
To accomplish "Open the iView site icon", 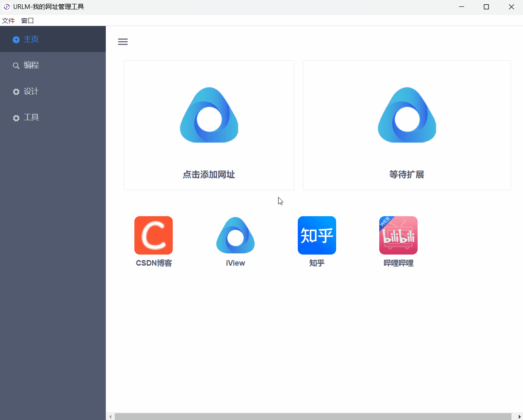I will pos(235,235).
